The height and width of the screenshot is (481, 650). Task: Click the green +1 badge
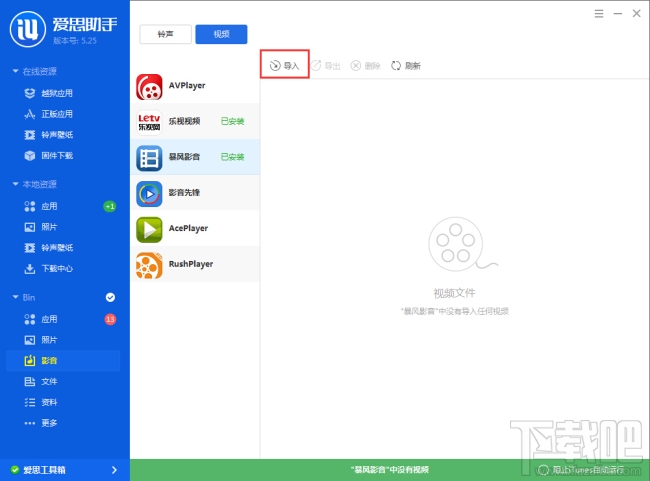[x=110, y=206]
